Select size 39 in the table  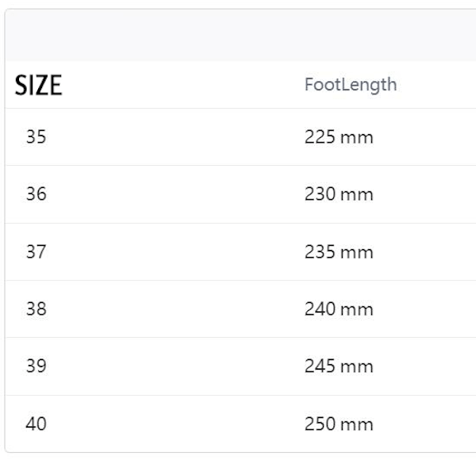click(x=36, y=366)
